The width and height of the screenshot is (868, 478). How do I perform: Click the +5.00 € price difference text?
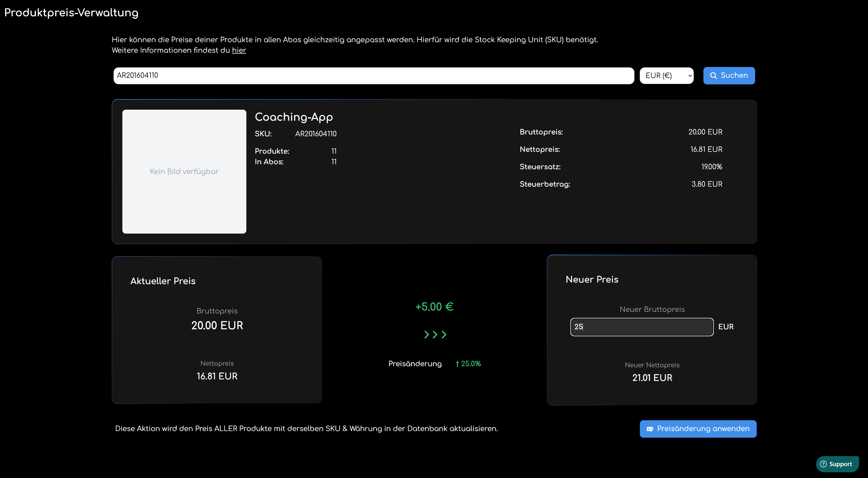click(x=434, y=307)
